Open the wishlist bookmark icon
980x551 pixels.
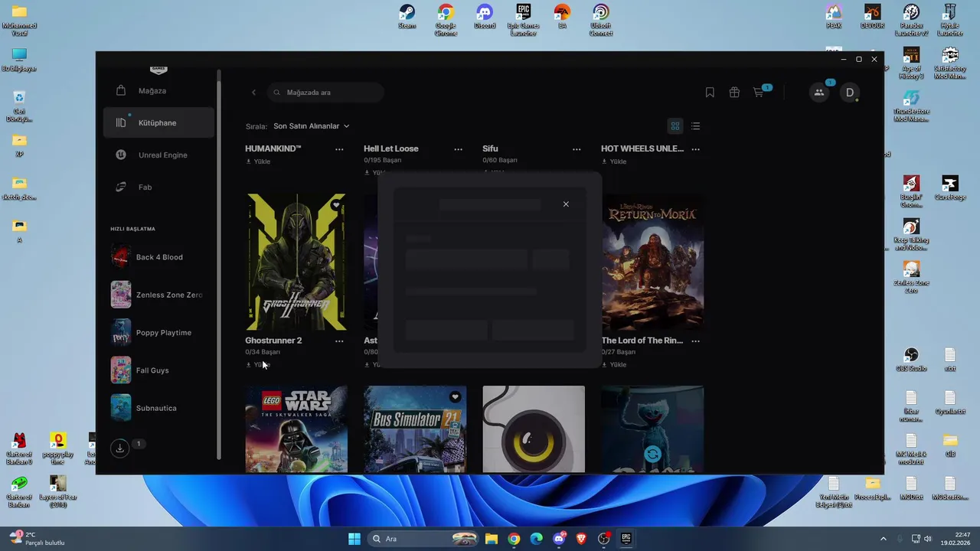point(710,93)
